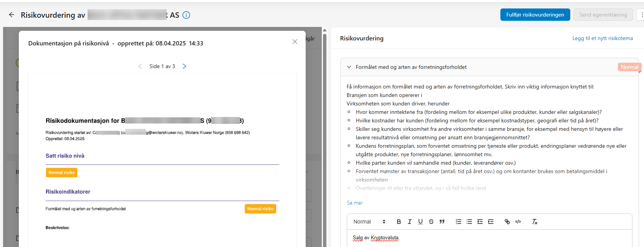This screenshot has width=644, height=247.
Task: Clear formatting in editor
Action: click(535, 222)
